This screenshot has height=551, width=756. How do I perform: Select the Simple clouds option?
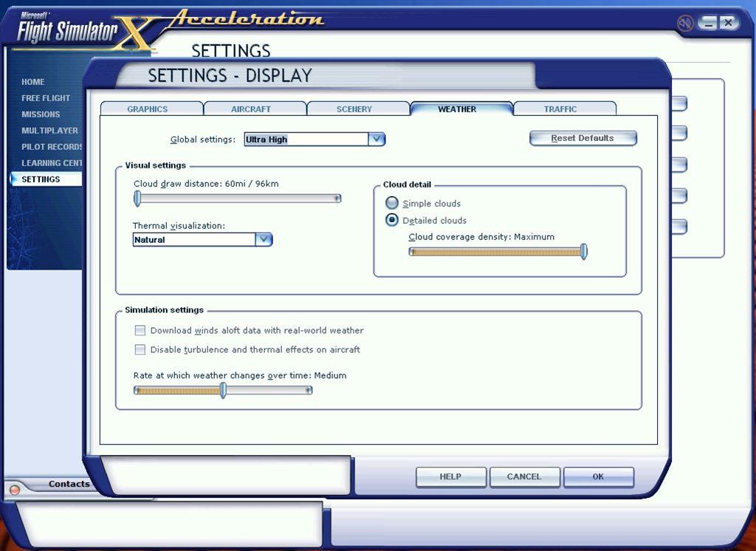click(x=392, y=203)
